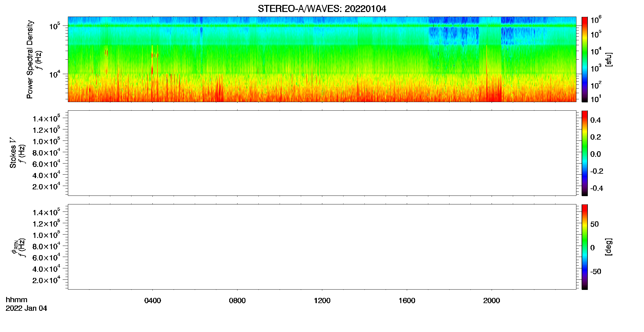
Task: Click the empty phi RTN plot panel
Action: pyautogui.click(x=322, y=247)
